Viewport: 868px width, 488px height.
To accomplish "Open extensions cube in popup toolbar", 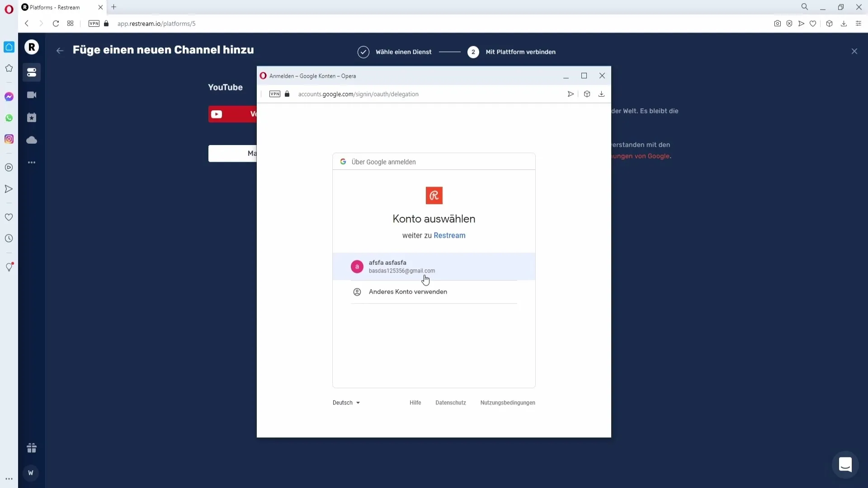I will click(x=587, y=94).
